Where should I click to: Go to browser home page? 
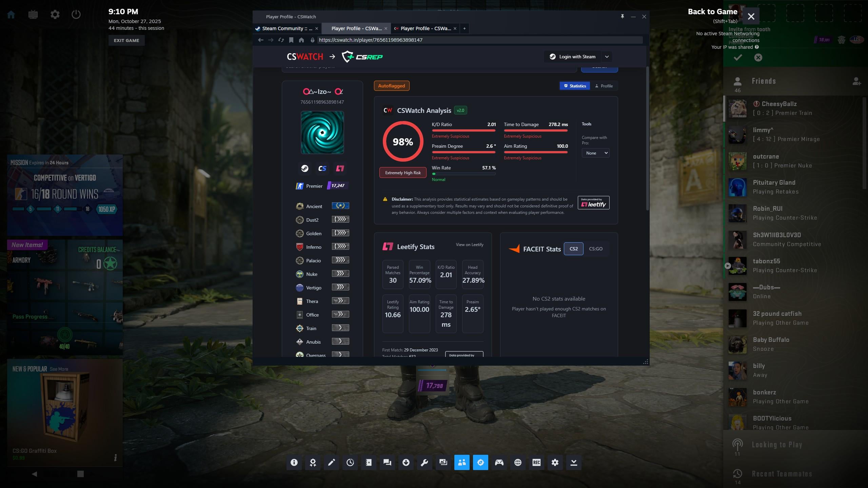point(301,40)
